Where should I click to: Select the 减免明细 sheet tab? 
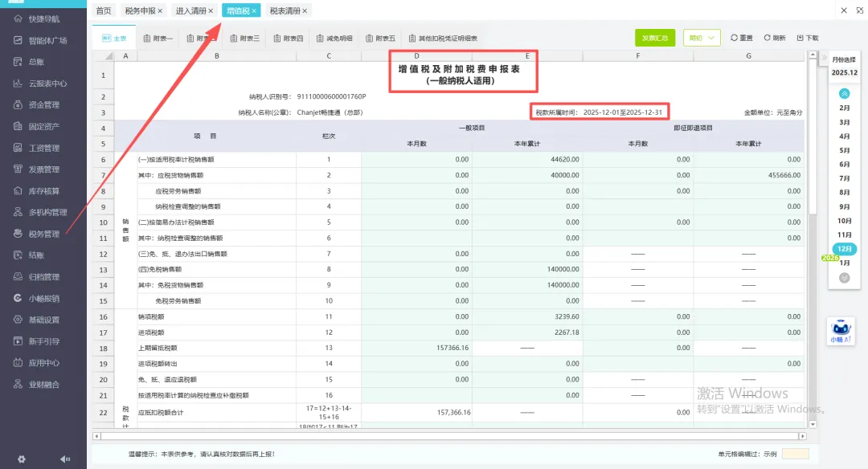[x=334, y=39]
